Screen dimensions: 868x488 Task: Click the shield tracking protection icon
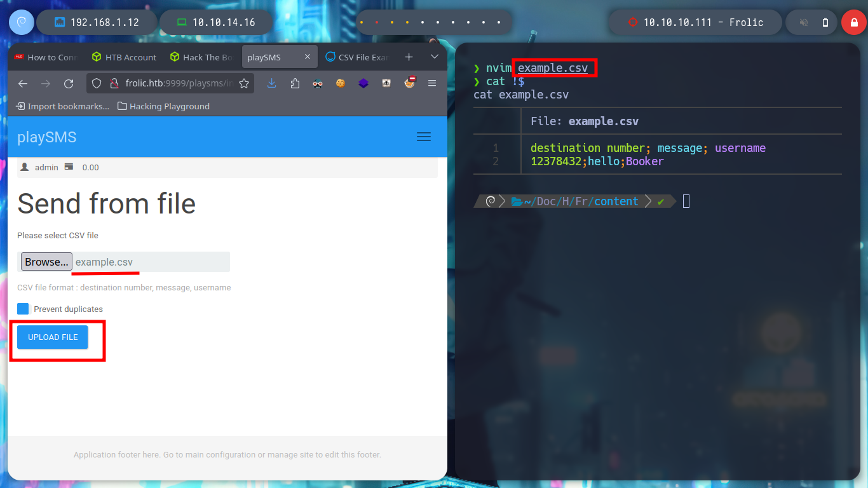tap(97, 83)
